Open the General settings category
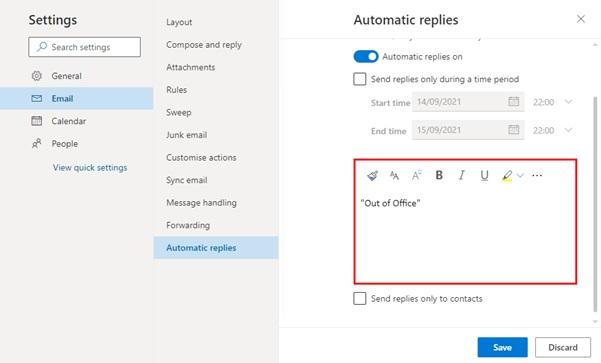 click(x=77, y=76)
